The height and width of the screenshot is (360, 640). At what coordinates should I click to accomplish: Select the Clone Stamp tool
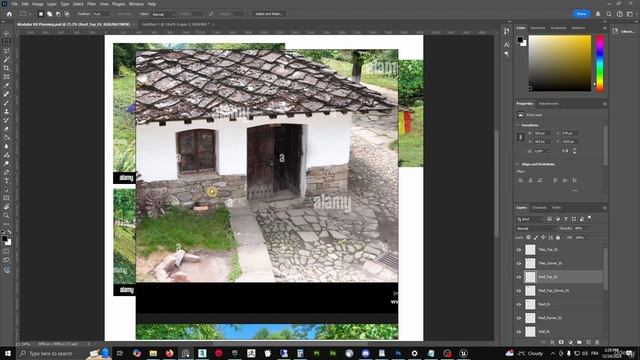click(x=6, y=111)
